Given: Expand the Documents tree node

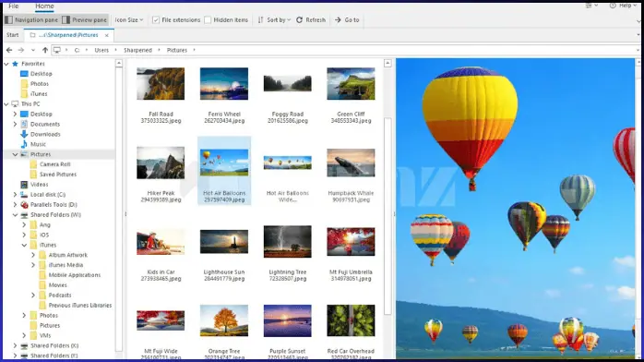Looking at the screenshot, I should point(15,124).
